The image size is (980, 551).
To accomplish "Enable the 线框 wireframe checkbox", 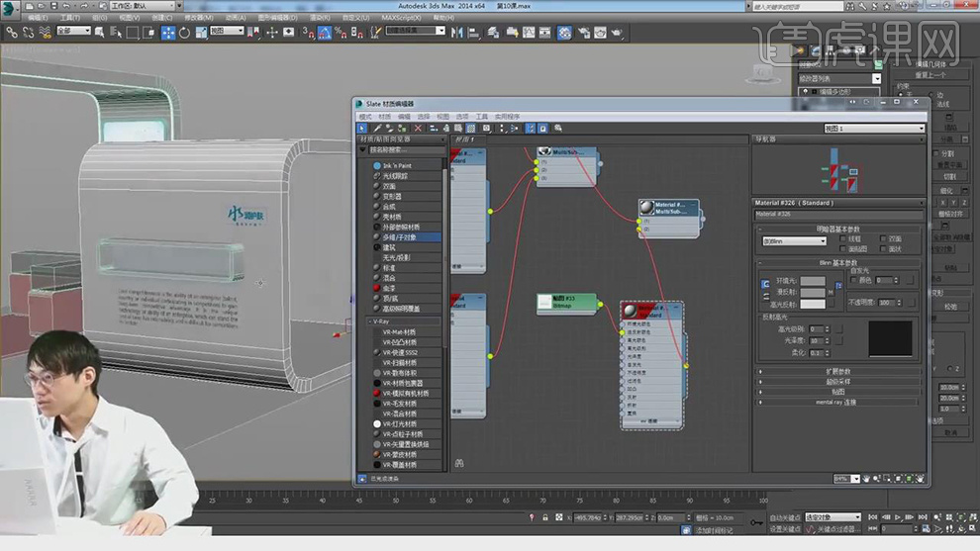I will [x=844, y=238].
